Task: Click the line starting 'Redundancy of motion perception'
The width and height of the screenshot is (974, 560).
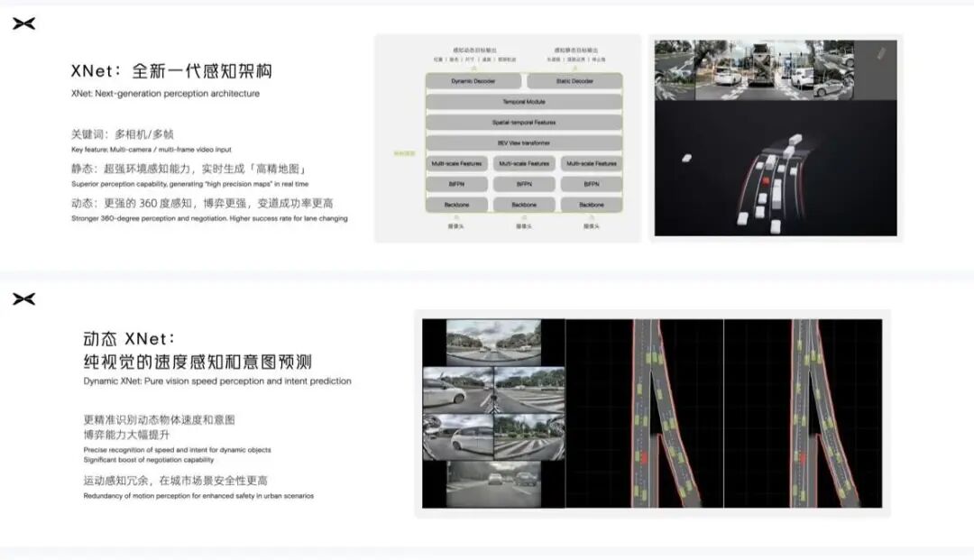Action: (x=198, y=496)
